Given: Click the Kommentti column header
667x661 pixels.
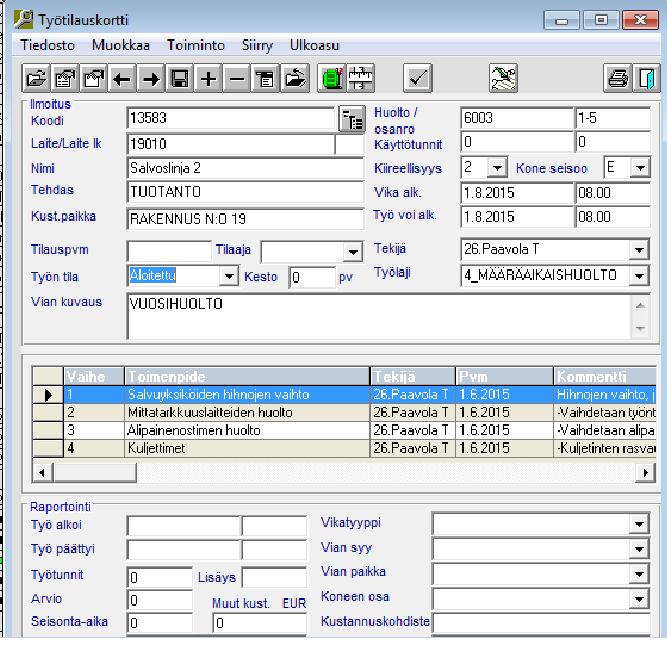Looking at the screenshot, I should 605,376.
